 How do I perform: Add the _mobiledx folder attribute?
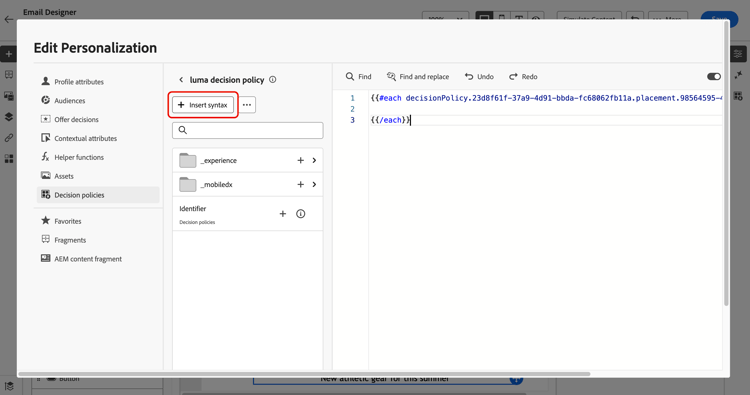[300, 185]
